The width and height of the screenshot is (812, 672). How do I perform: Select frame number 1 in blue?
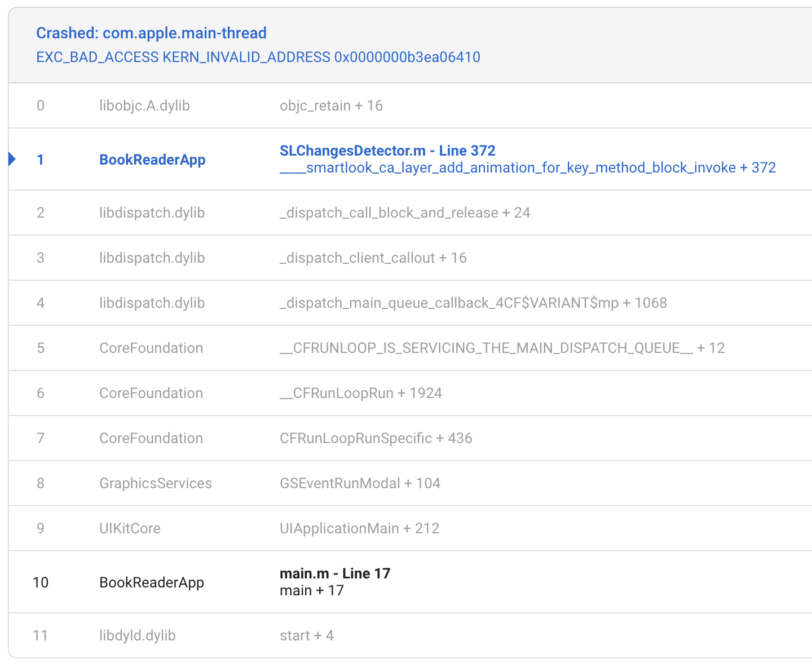[41, 160]
